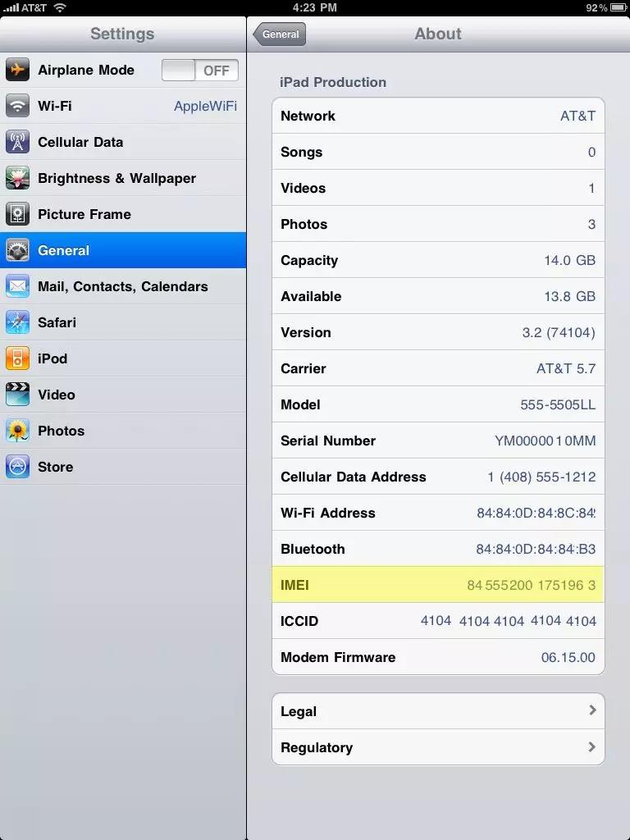Tap the iPad Production heading
The width and height of the screenshot is (630, 840).
pos(333,82)
